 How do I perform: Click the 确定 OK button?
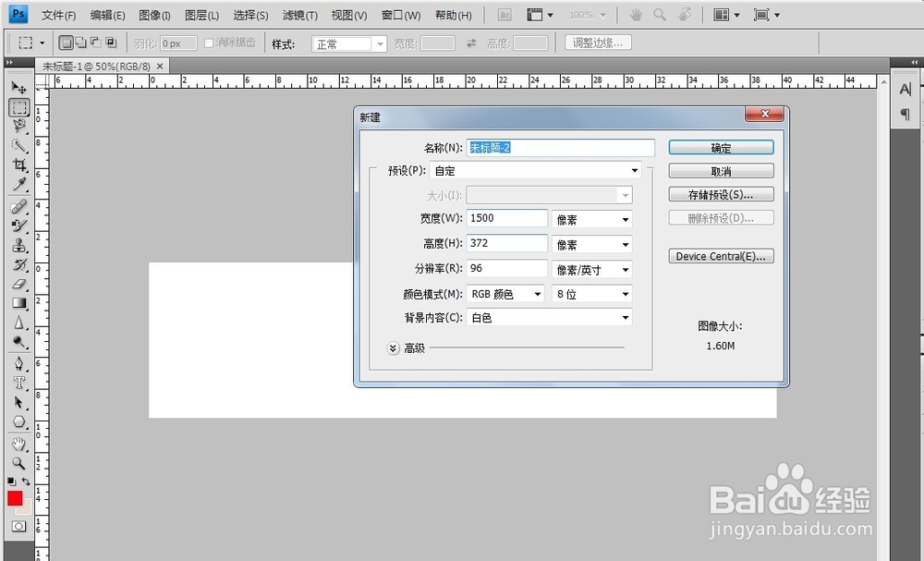[x=722, y=148]
